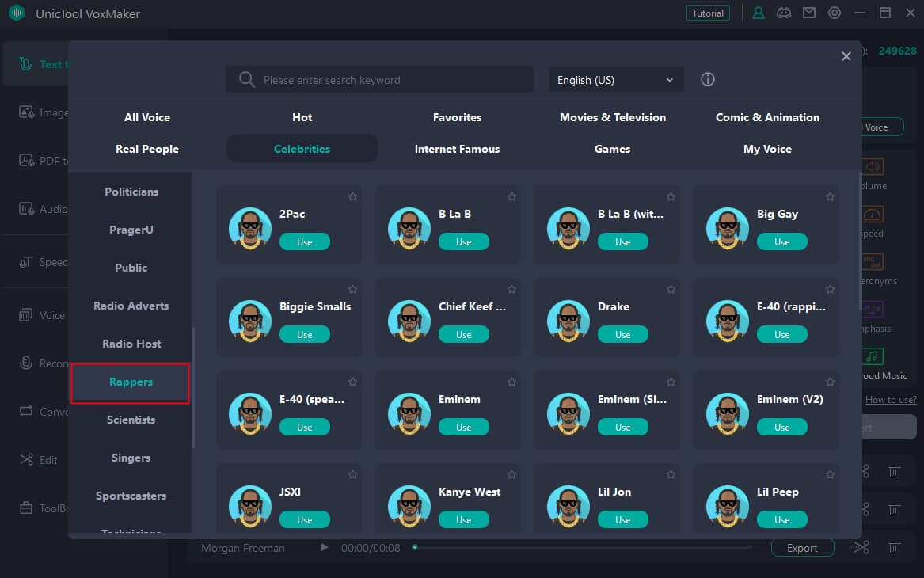Open the Comic & Animation tab
This screenshot has height=578, width=924.
767,117
